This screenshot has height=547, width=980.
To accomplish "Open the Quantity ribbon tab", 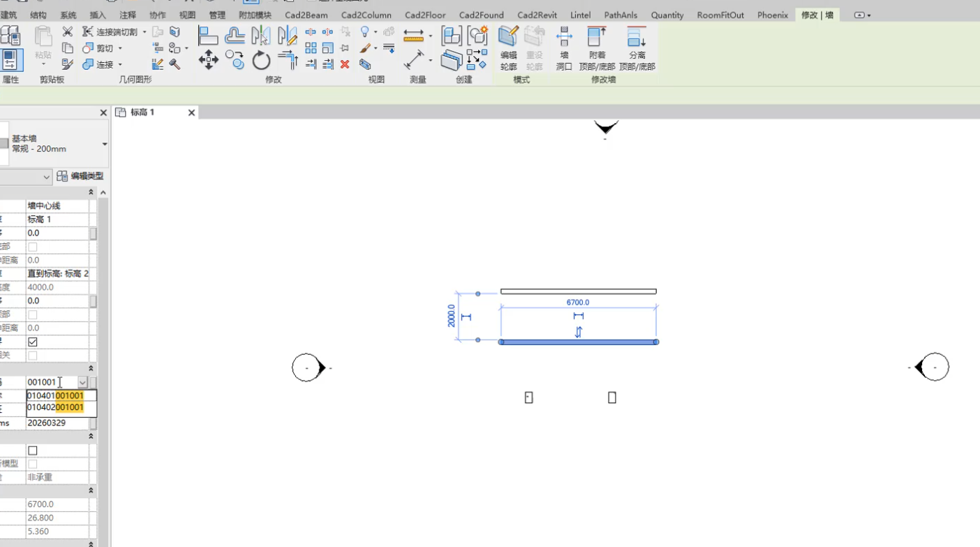I will [x=667, y=15].
